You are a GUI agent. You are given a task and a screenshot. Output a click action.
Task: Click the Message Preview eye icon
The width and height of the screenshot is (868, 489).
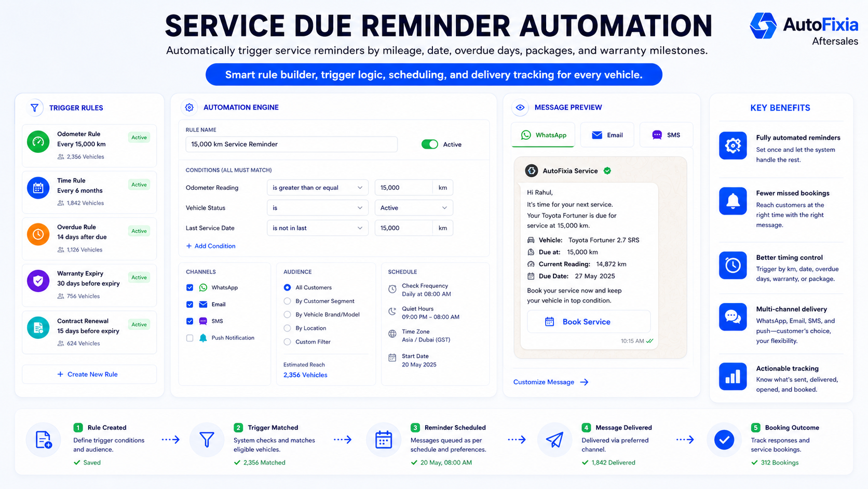(x=520, y=108)
